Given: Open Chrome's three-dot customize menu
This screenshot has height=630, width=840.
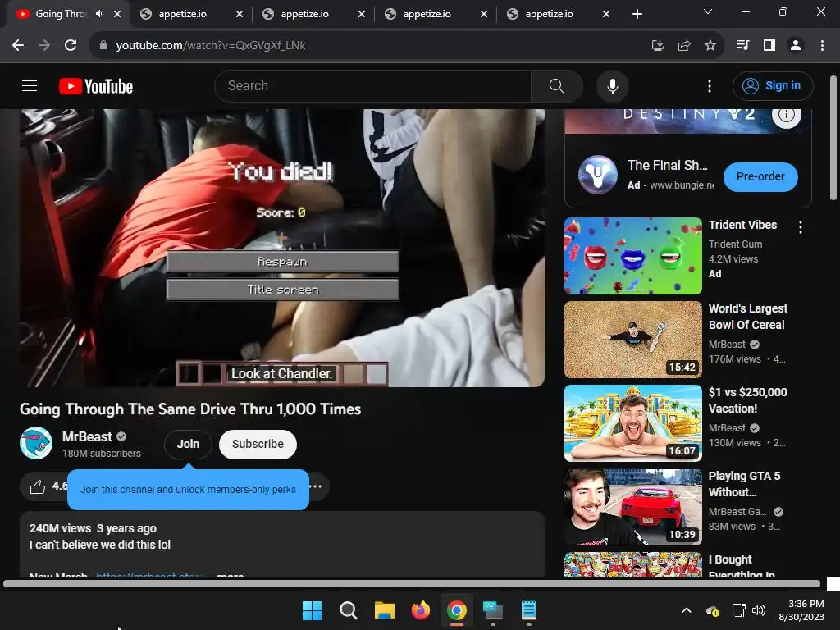Looking at the screenshot, I should click(x=822, y=46).
